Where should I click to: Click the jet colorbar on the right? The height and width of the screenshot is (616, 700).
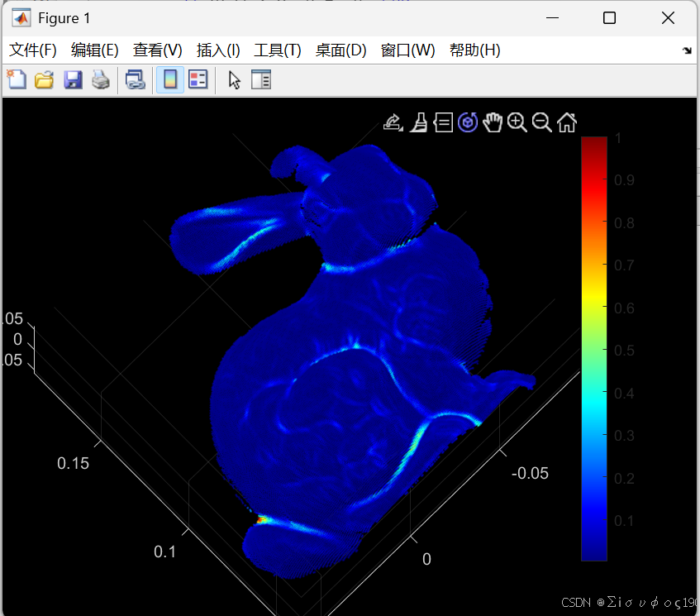tap(594, 348)
